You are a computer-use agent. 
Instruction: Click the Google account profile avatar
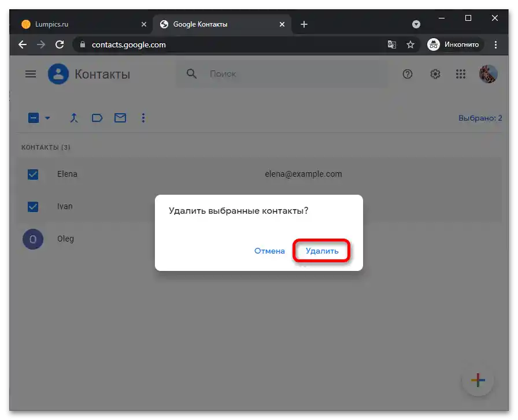click(489, 74)
